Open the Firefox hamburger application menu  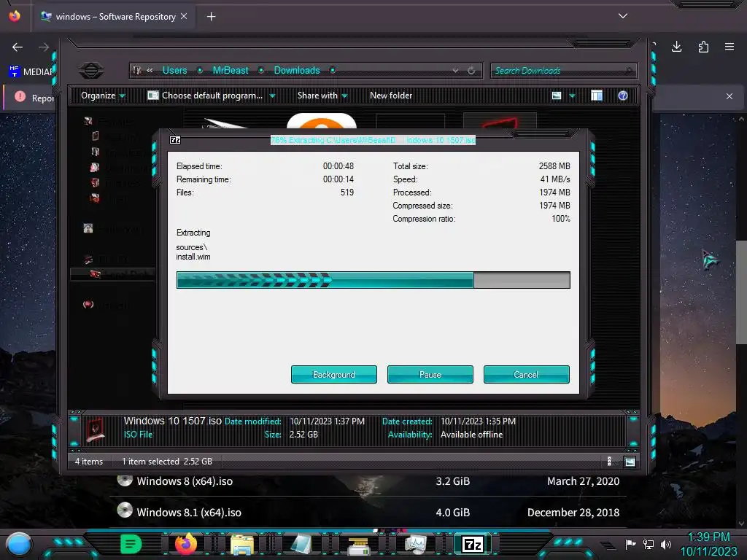[729, 47]
